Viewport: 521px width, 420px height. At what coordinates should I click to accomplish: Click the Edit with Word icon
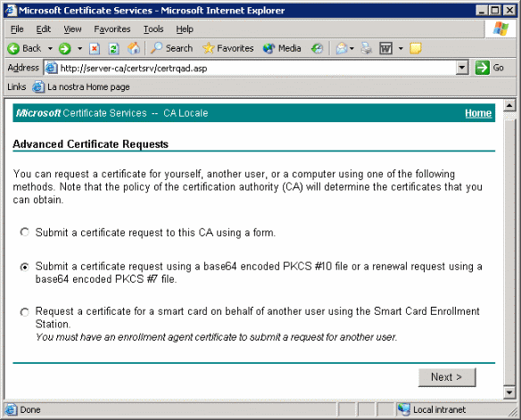[x=385, y=49]
